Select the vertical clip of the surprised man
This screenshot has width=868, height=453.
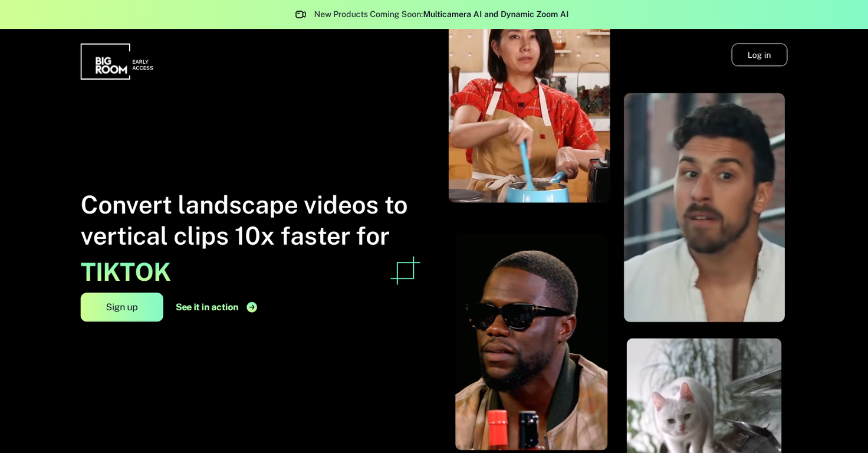(704, 207)
